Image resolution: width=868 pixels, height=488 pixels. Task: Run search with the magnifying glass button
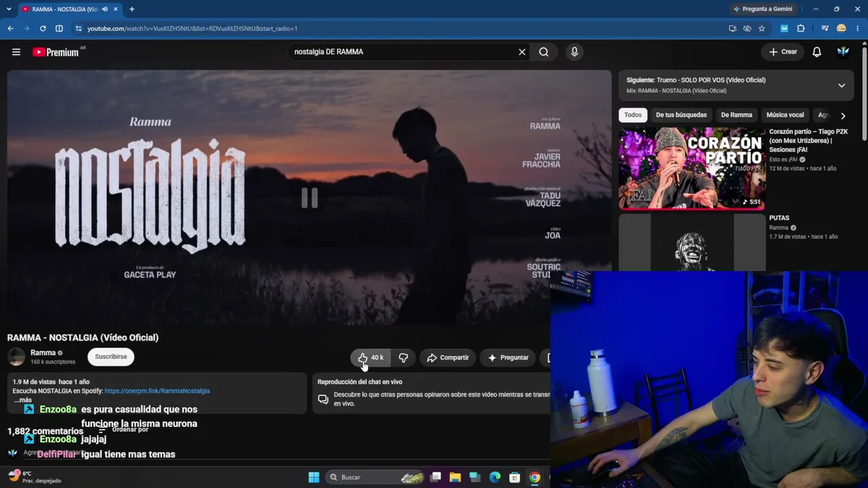point(544,52)
